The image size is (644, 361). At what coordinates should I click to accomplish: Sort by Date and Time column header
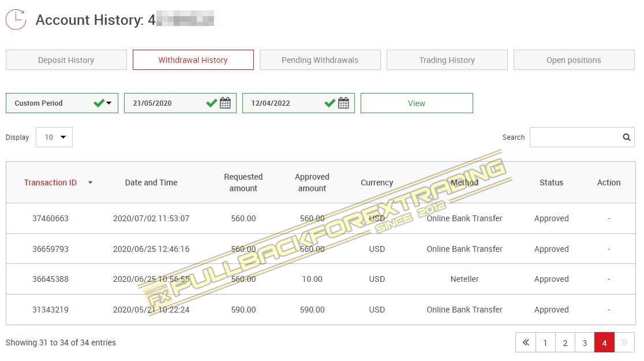pyautogui.click(x=151, y=183)
